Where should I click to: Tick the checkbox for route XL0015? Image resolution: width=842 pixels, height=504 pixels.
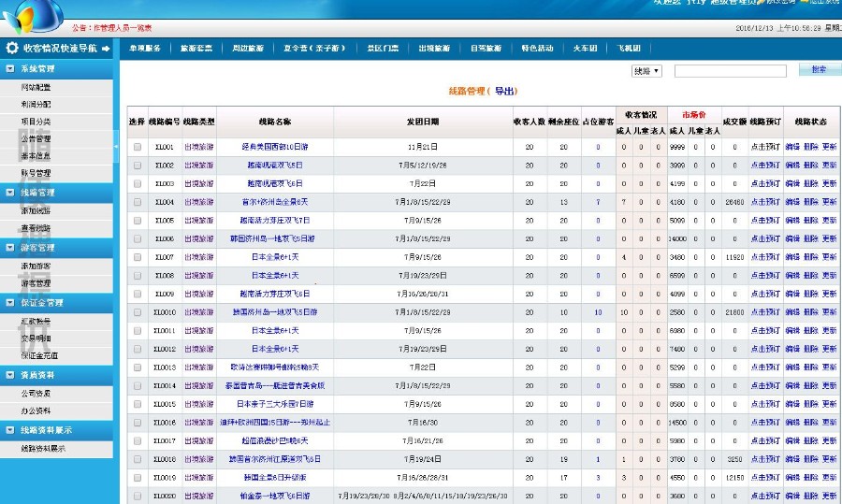[138, 404]
